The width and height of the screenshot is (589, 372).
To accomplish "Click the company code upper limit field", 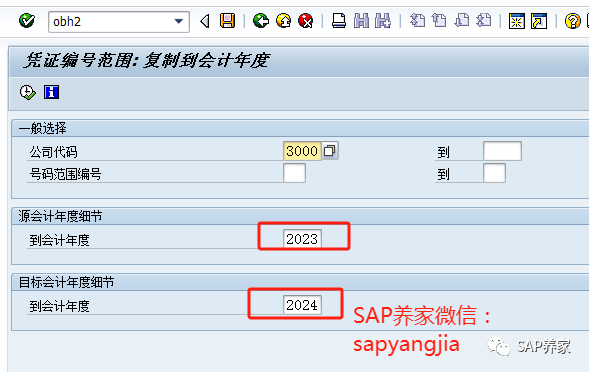I will coord(502,151).
